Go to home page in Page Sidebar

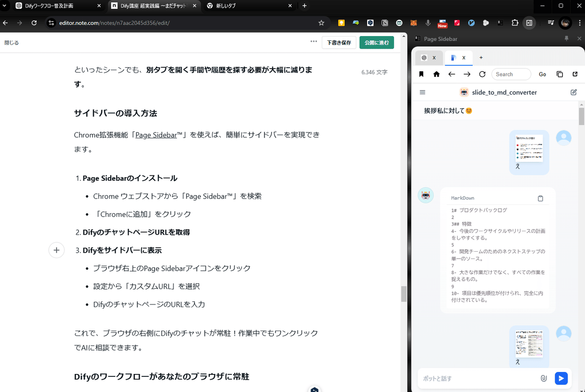click(x=436, y=74)
